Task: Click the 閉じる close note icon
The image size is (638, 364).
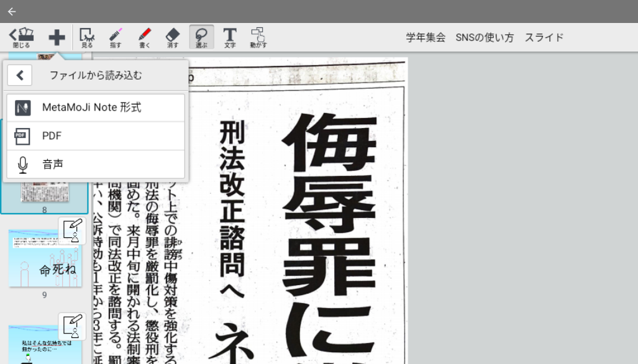Action: 21,37
